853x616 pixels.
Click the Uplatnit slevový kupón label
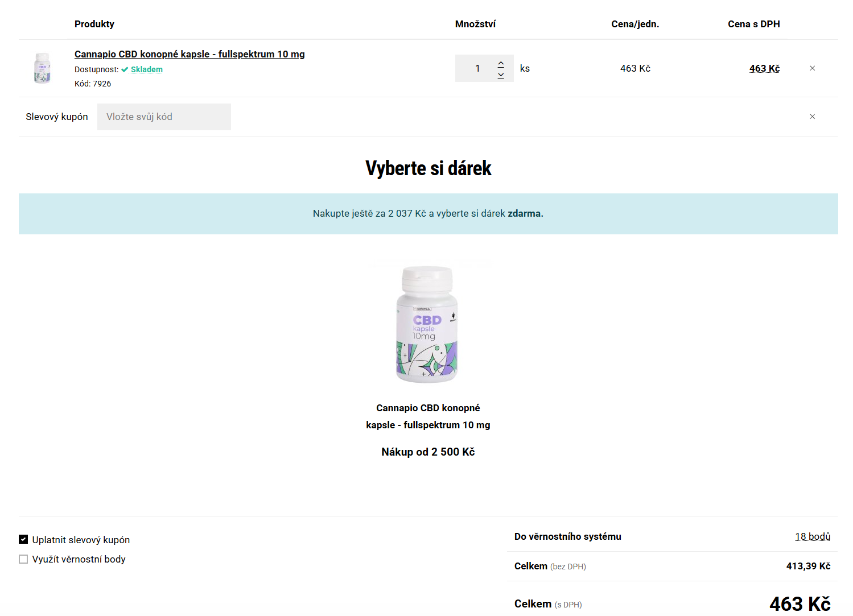[x=81, y=540]
